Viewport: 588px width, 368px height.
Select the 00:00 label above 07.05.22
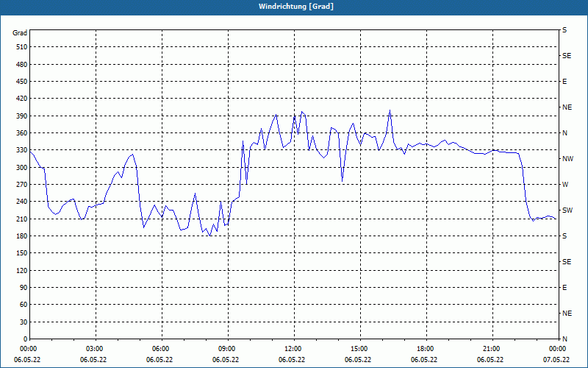[x=557, y=349]
